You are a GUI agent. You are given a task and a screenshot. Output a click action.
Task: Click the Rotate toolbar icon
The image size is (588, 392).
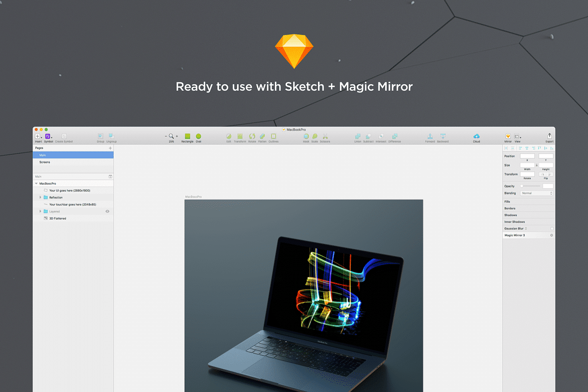click(x=252, y=136)
